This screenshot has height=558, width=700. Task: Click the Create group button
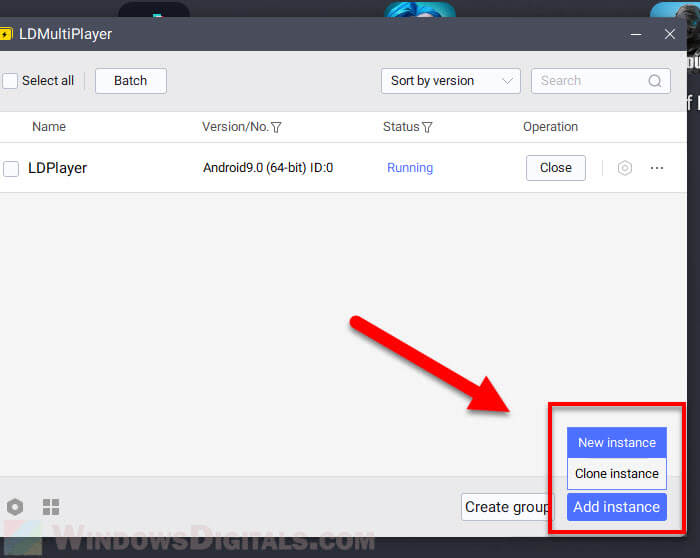(507, 507)
